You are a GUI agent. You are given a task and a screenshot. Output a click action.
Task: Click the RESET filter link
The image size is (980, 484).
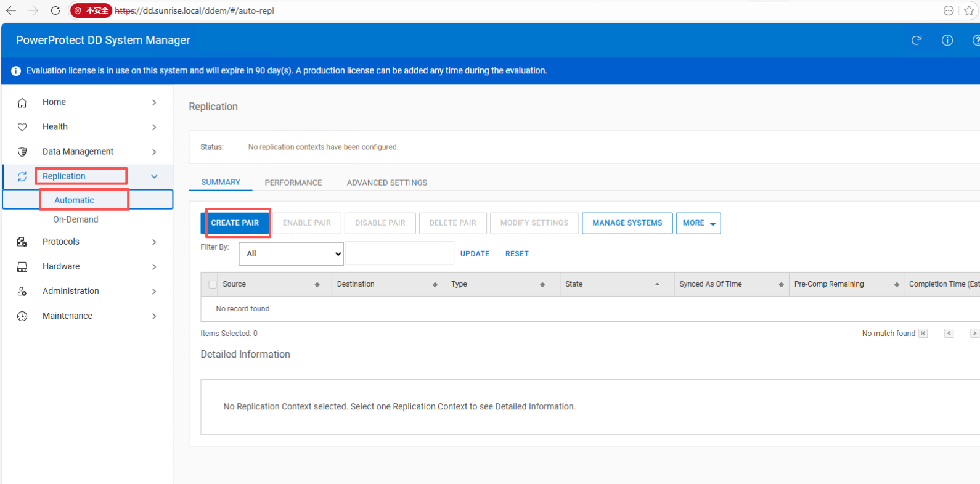pos(517,253)
